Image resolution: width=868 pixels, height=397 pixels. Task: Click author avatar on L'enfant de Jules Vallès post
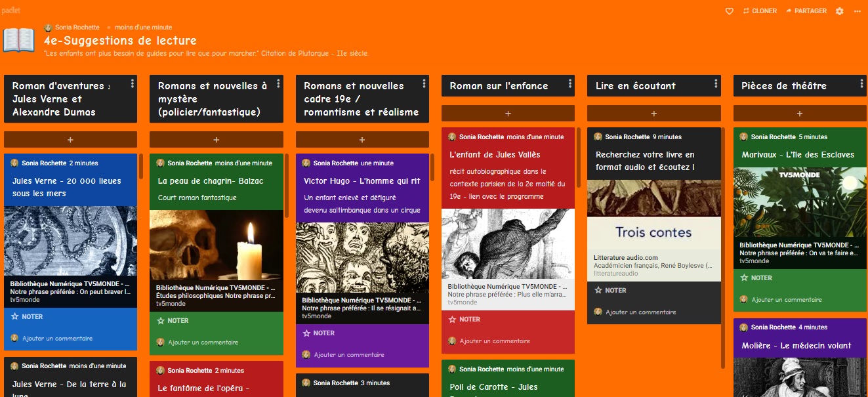point(452,136)
